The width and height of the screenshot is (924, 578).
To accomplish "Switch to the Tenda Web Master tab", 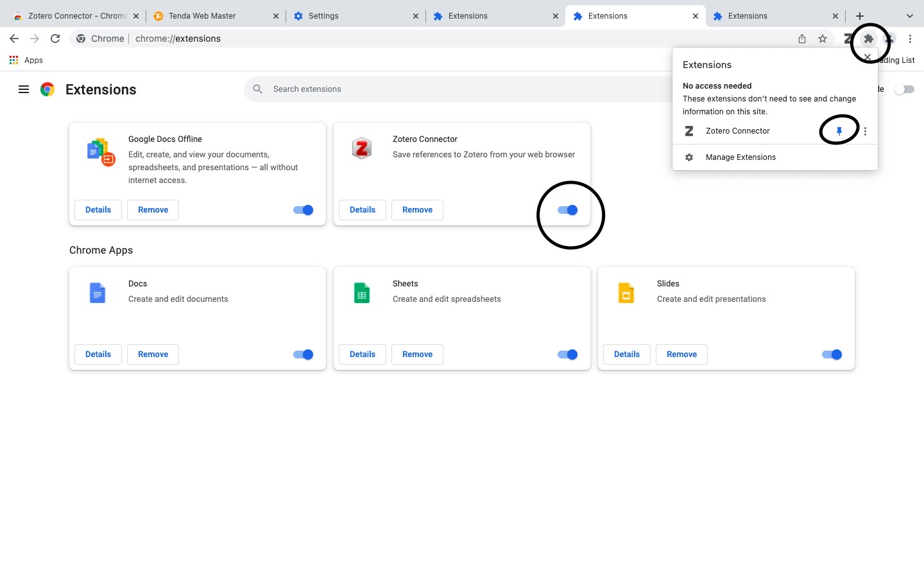I will point(216,16).
